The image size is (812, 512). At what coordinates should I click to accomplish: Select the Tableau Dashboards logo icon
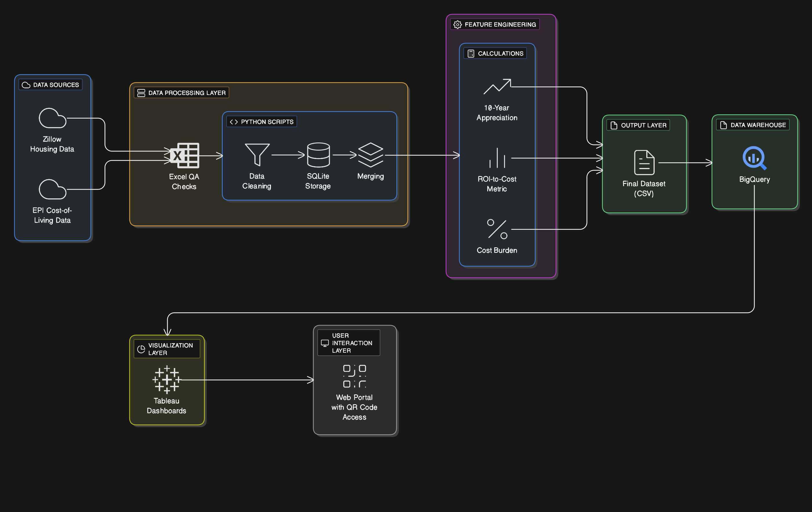167,380
